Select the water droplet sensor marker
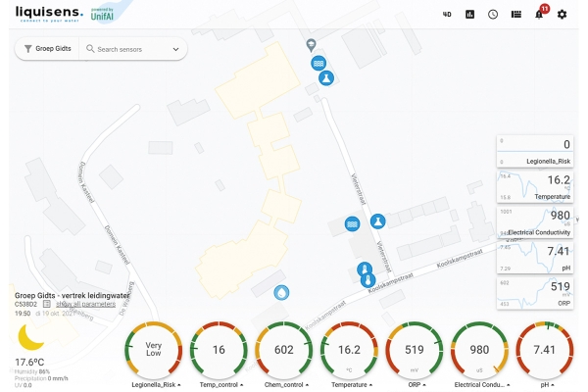Viewport: 588px width, 392px height. click(281, 293)
